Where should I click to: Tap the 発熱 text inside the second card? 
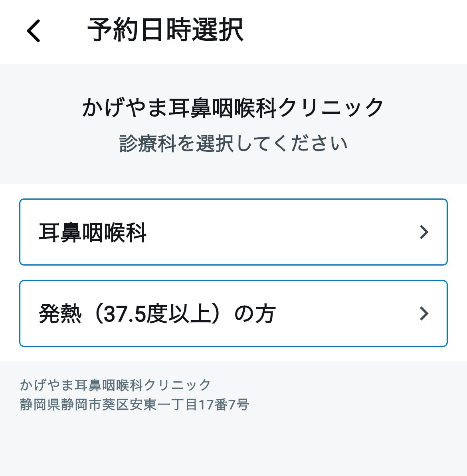click(60, 314)
